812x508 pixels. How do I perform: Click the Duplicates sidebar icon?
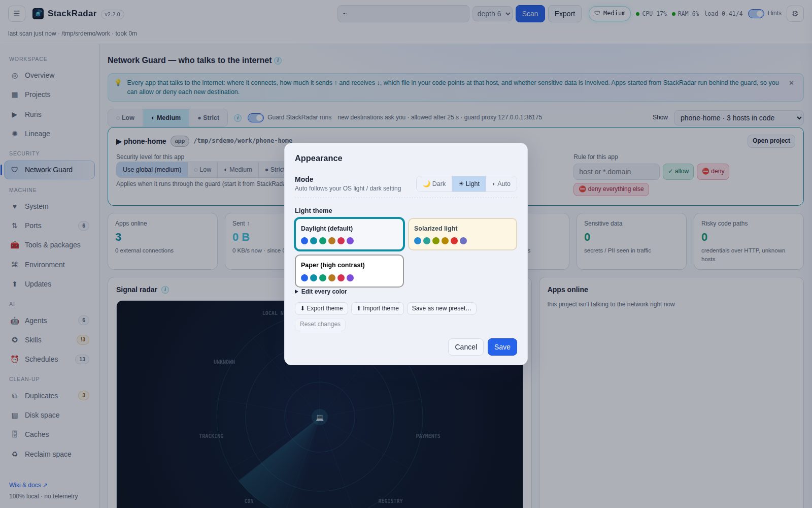15,396
